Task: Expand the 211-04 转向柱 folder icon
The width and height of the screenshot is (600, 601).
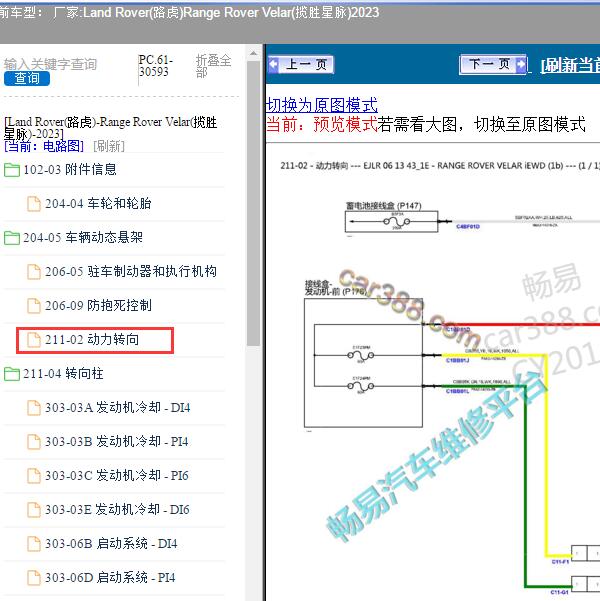Action: (12, 374)
